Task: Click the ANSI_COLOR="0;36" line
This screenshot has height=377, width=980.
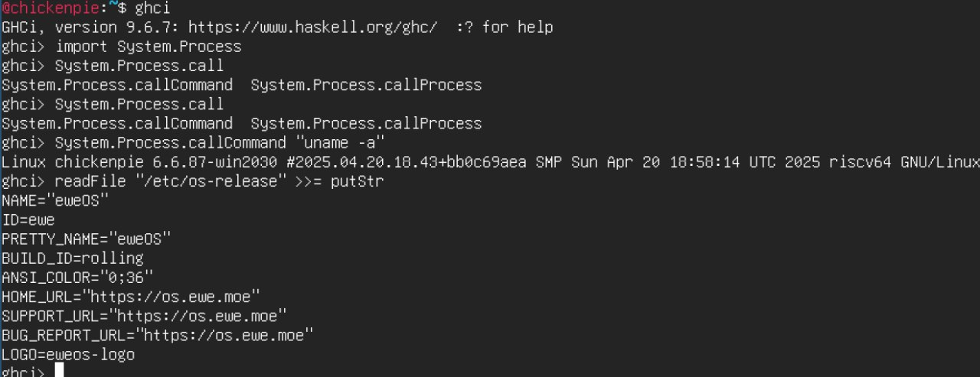Action: click(77, 278)
